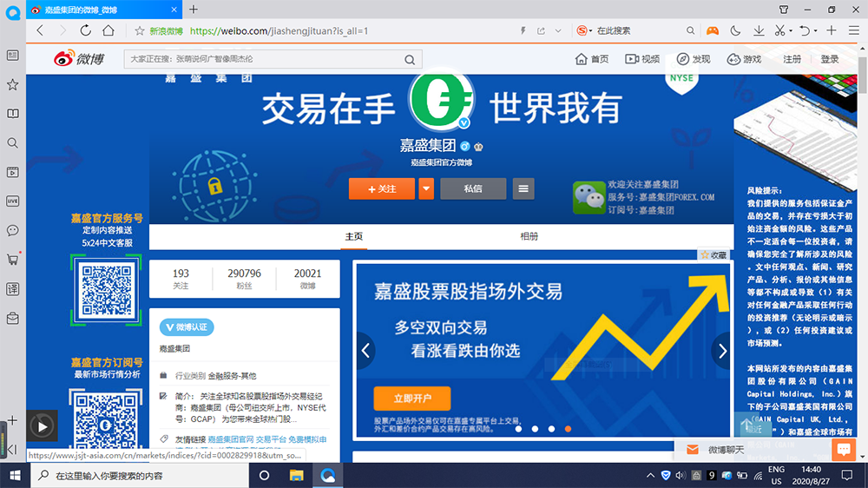Go to previous banner slide arrow

pos(365,351)
